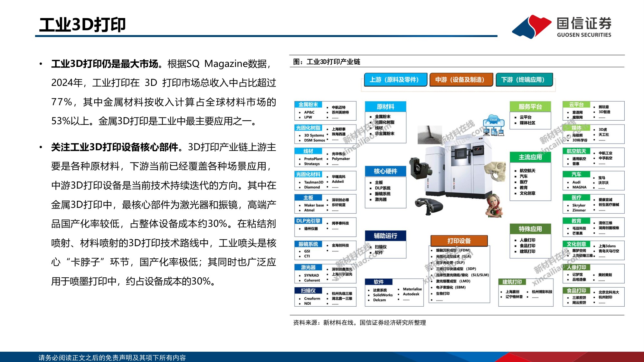Click the Autodesk entry
Screen dimensions: 644x362
(x=411, y=294)
